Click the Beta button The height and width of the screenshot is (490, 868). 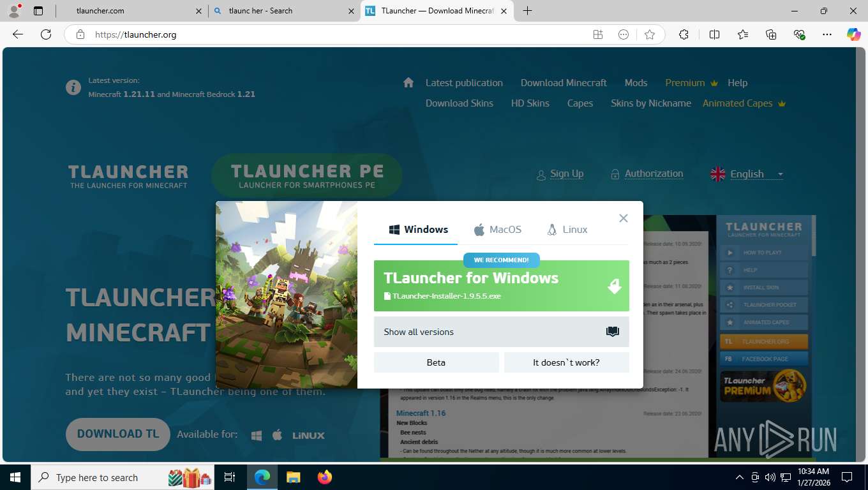pyautogui.click(x=436, y=362)
